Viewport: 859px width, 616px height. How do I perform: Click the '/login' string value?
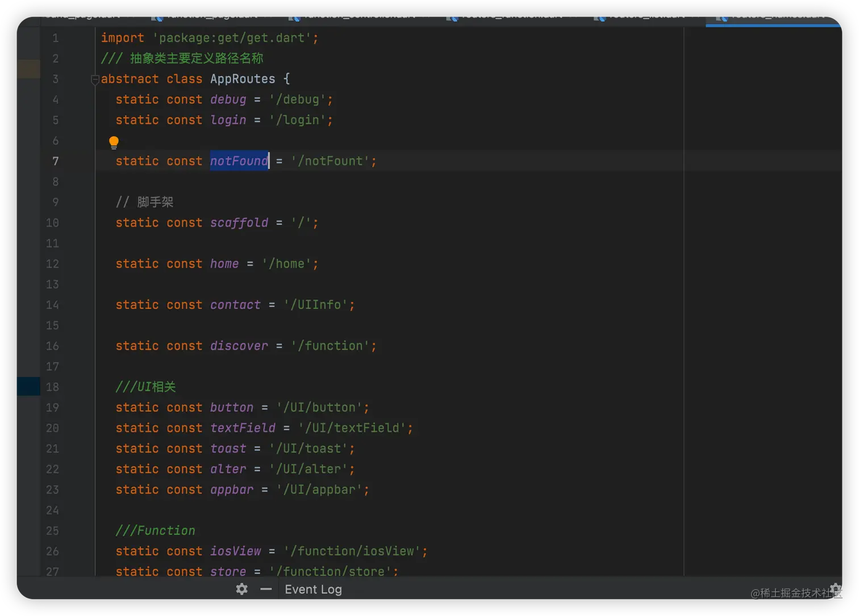[297, 120]
